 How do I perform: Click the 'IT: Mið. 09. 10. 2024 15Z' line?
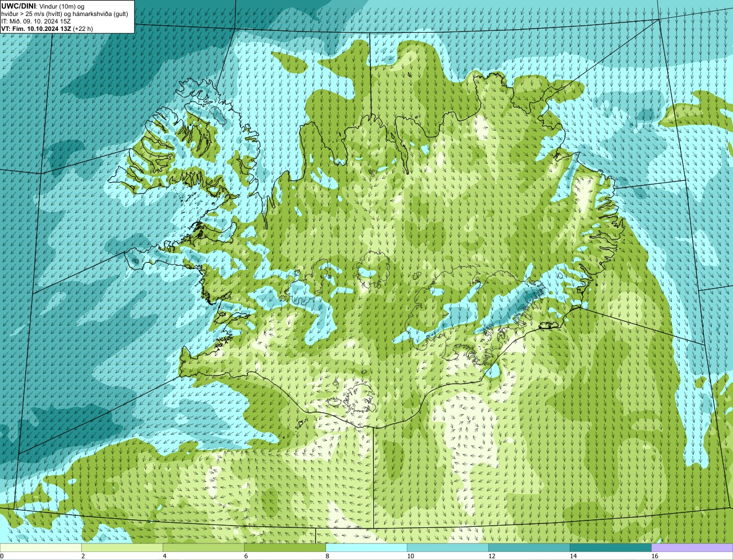(x=36, y=21)
